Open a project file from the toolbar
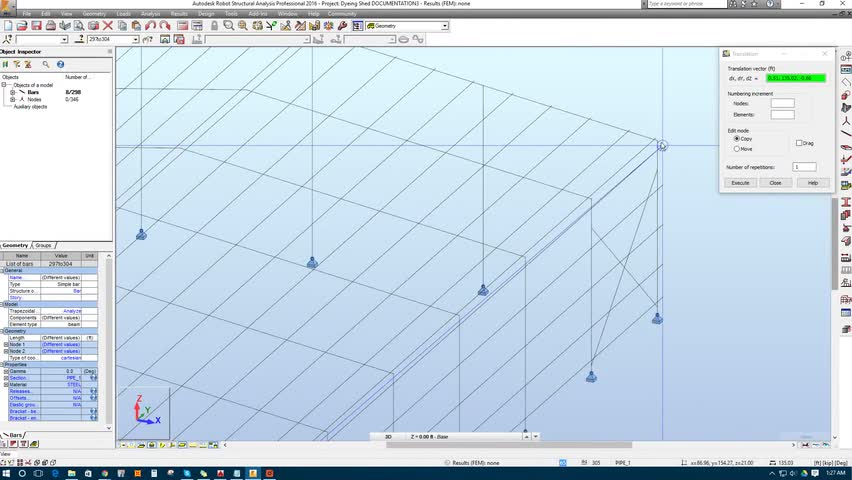 [x=22, y=26]
